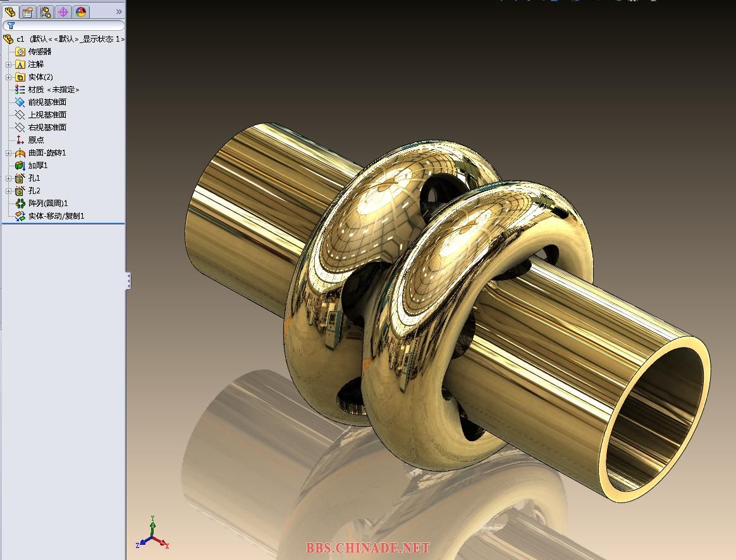Click the c1 part icon
Screen dimensions: 736x560
[8, 39]
